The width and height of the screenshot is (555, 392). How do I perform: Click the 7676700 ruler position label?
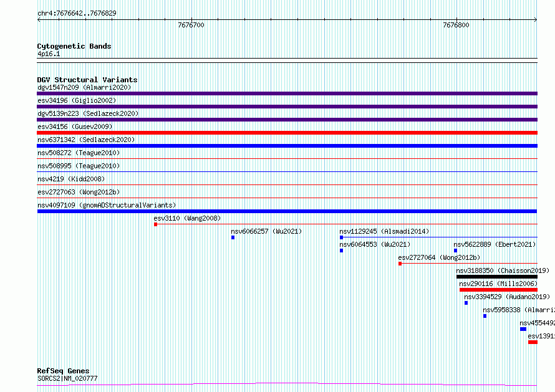tap(191, 25)
